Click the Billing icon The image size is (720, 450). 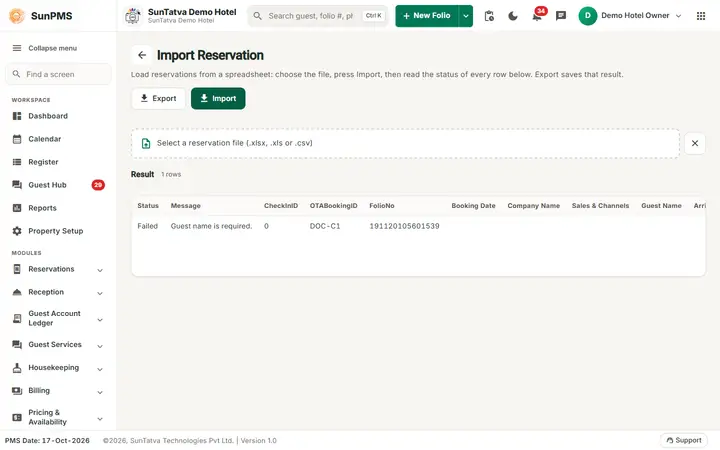tap(17, 390)
